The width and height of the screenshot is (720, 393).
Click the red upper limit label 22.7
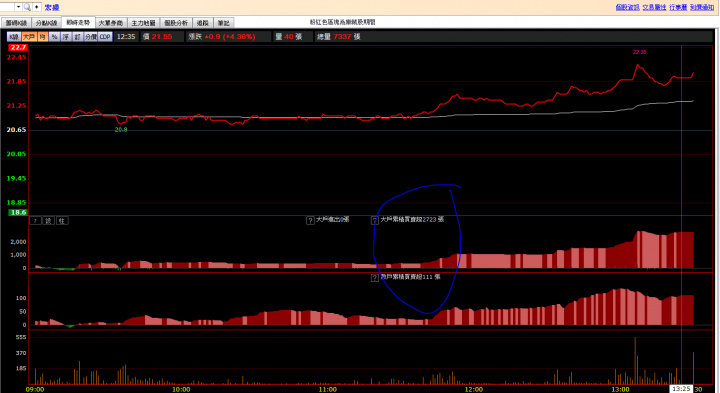(18, 47)
